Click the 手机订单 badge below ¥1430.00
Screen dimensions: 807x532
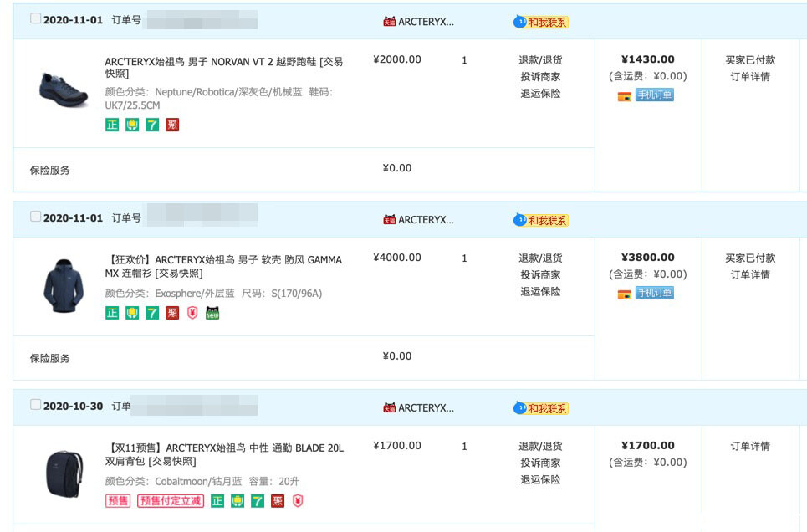pyautogui.click(x=655, y=95)
